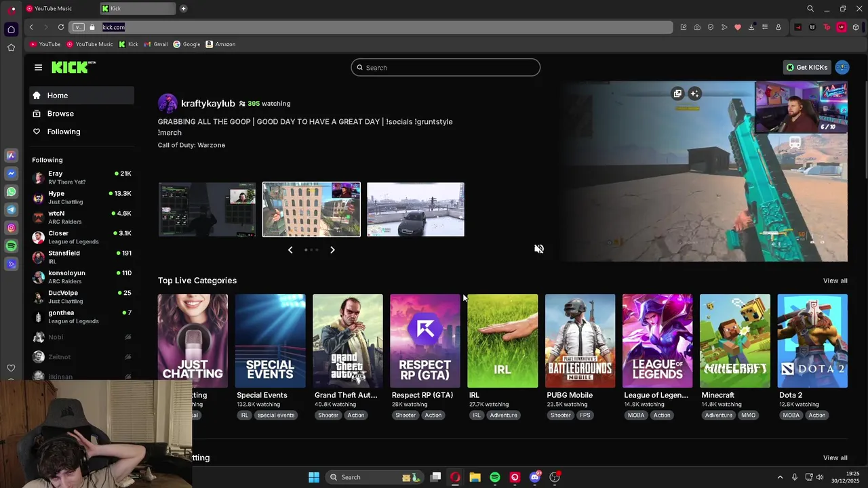The width and height of the screenshot is (868, 488).
Task: Click the sparkle icon on featured player
Action: pos(694,94)
